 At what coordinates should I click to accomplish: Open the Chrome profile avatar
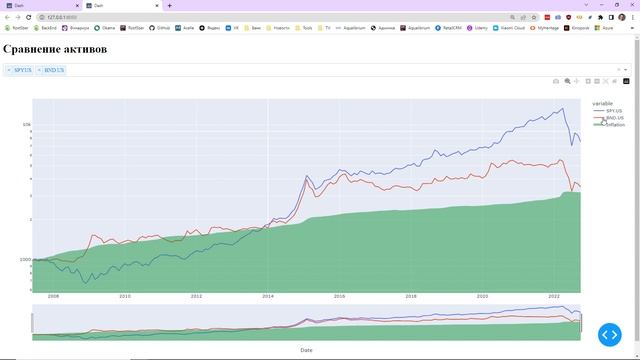pyautogui.click(x=622, y=17)
